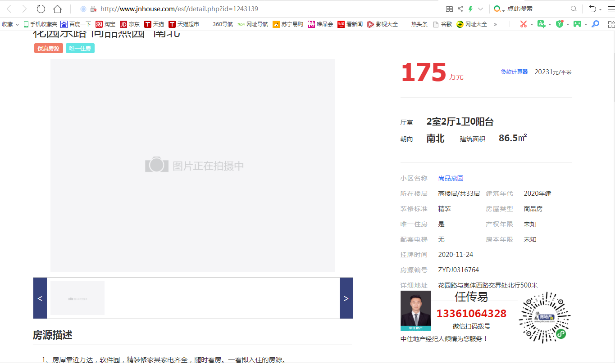This screenshot has width=615, height=364.
Task: Click the previous image arrow in gallery
Action: [40, 298]
